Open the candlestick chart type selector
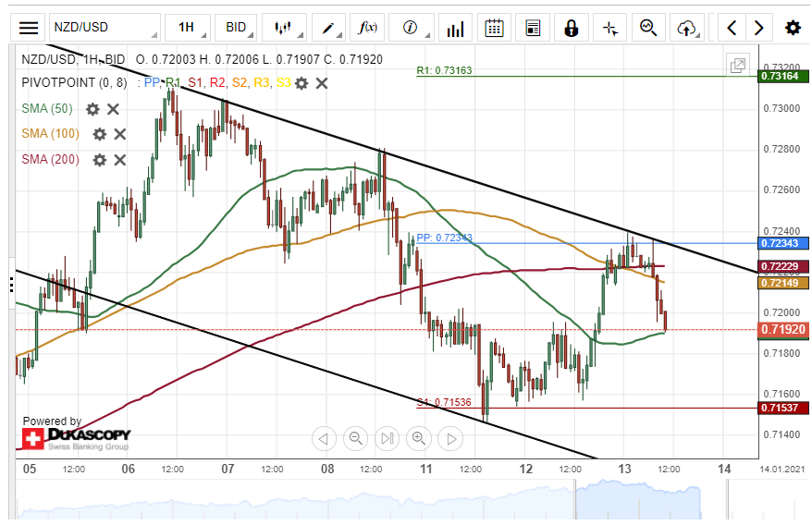 pyautogui.click(x=284, y=28)
